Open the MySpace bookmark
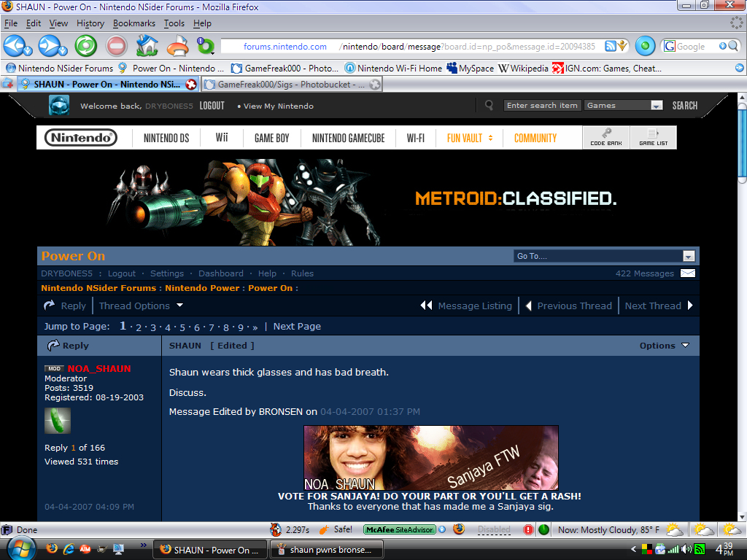 [x=471, y=68]
